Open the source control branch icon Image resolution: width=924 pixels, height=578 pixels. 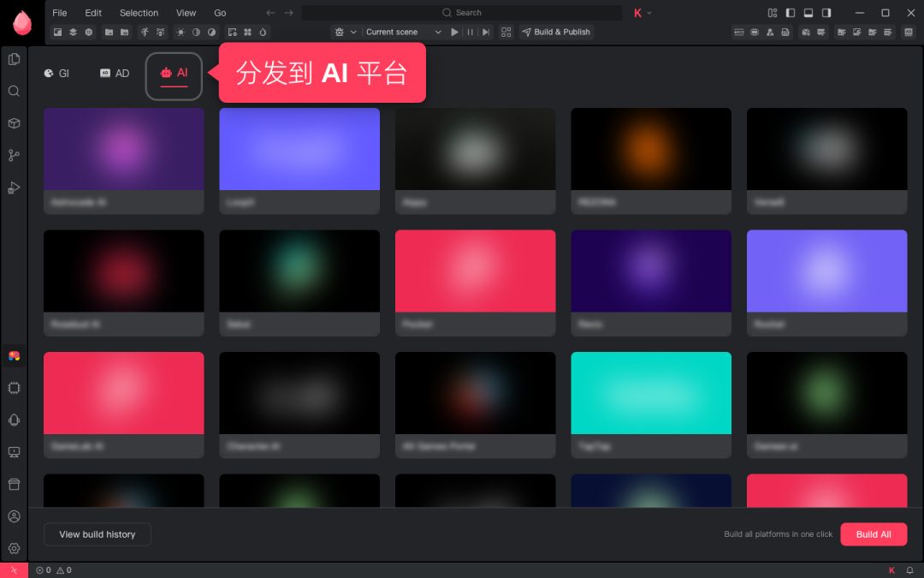15,155
